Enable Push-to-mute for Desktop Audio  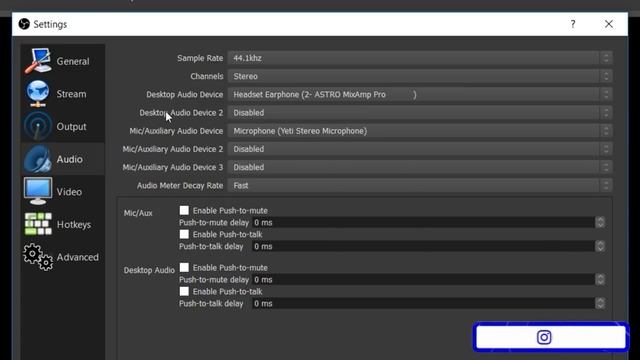(x=184, y=267)
